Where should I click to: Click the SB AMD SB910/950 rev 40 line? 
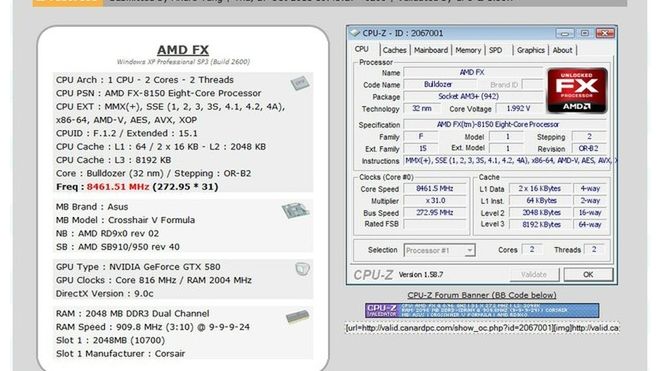(x=118, y=247)
